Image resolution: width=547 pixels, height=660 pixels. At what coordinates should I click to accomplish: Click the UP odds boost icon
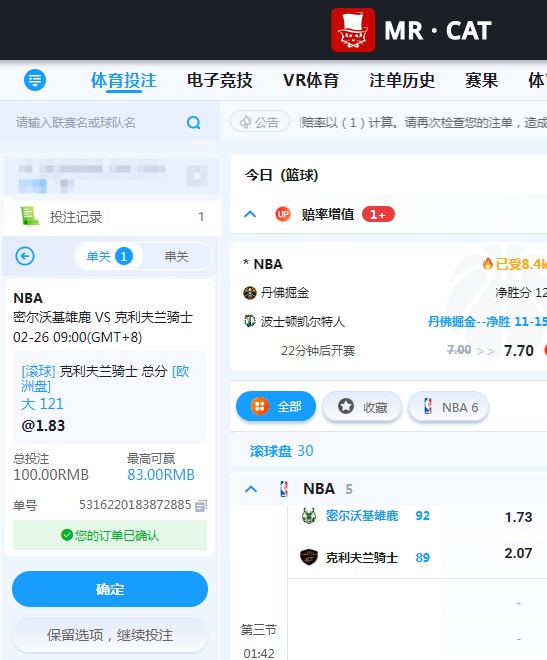(x=283, y=214)
